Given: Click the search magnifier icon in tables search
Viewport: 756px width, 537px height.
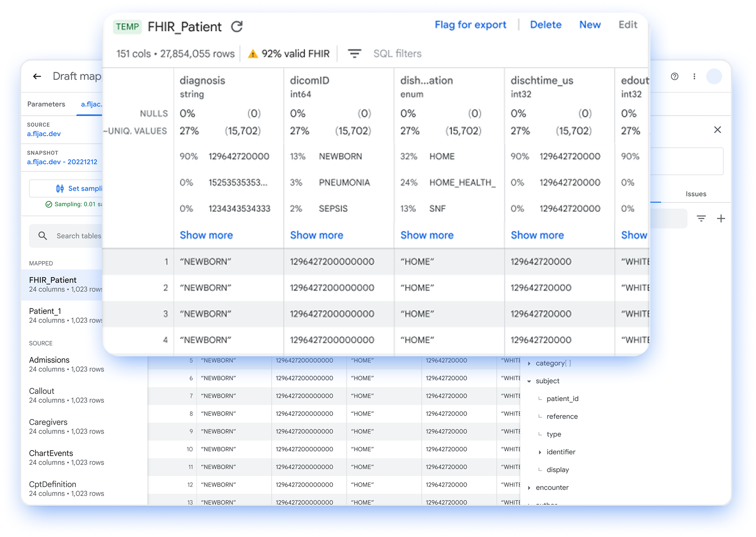Looking at the screenshot, I should (x=43, y=236).
